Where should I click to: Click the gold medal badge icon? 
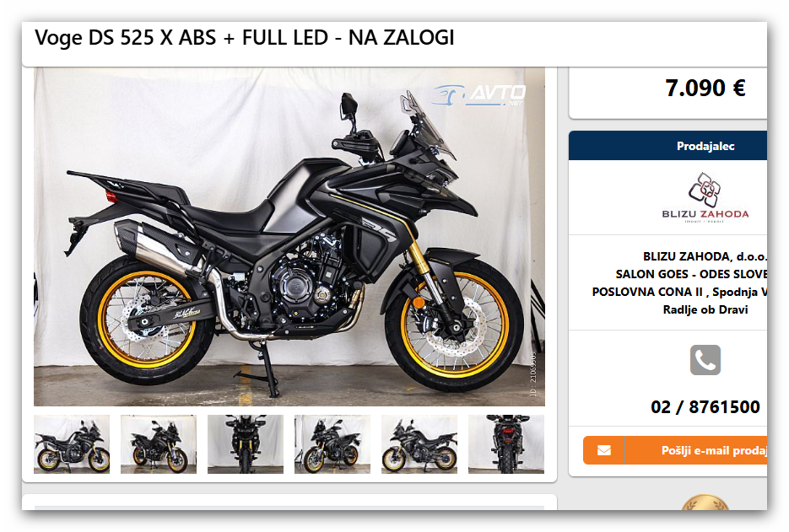pyautogui.click(x=705, y=502)
